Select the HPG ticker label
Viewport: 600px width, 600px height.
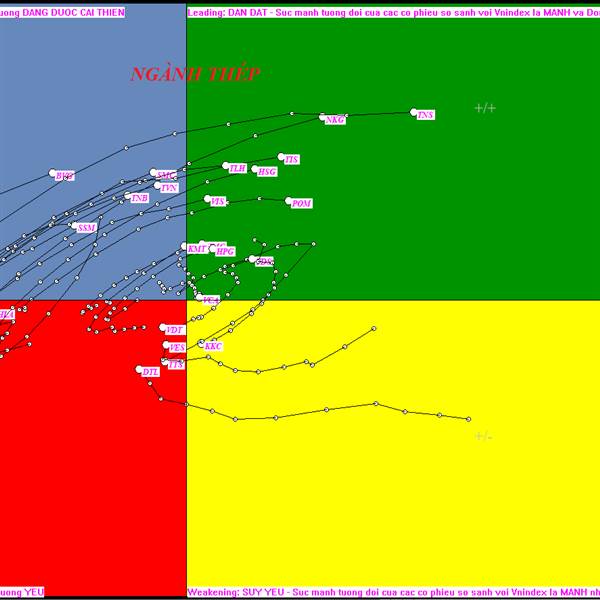(225, 251)
